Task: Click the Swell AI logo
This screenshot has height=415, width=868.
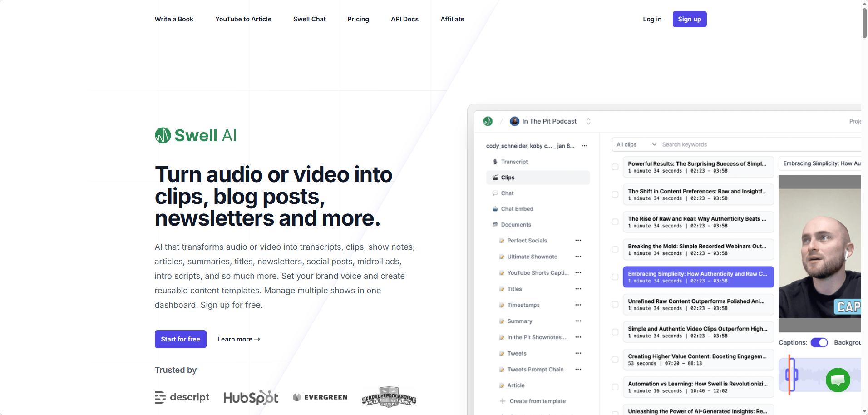Action: click(x=196, y=135)
